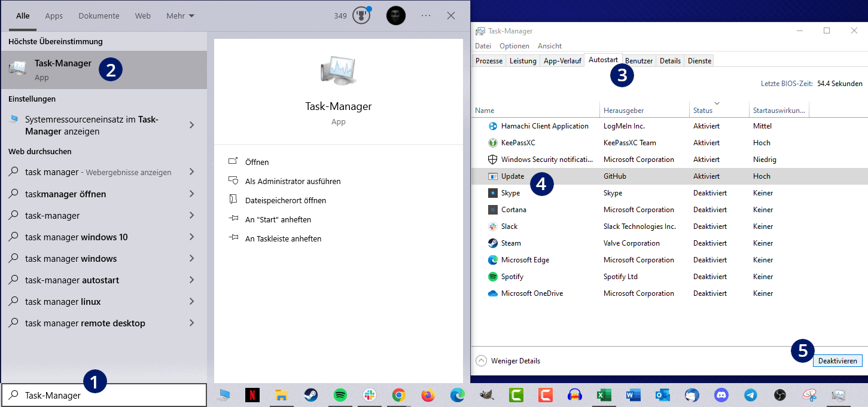This screenshot has height=407, width=868.
Task: Expand the 'task manager - Webergebnisse anzeigen' arrow
Action: [192, 172]
